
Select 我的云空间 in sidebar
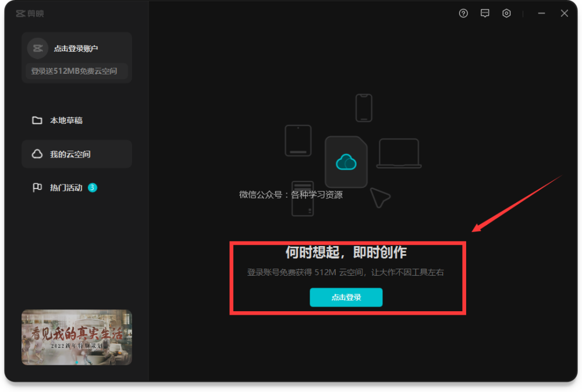click(77, 154)
